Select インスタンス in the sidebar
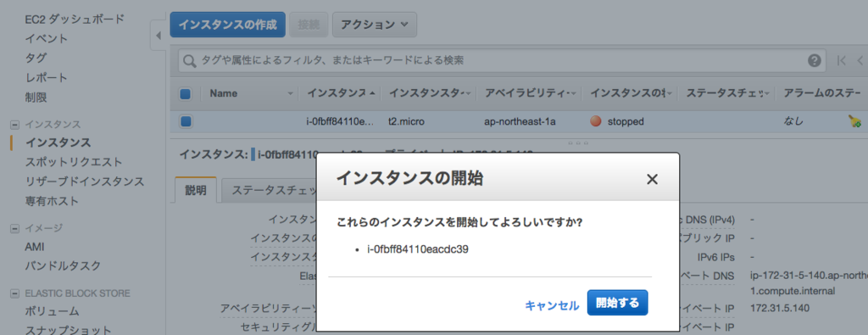This screenshot has height=335, width=868. pyautogui.click(x=58, y=142)
